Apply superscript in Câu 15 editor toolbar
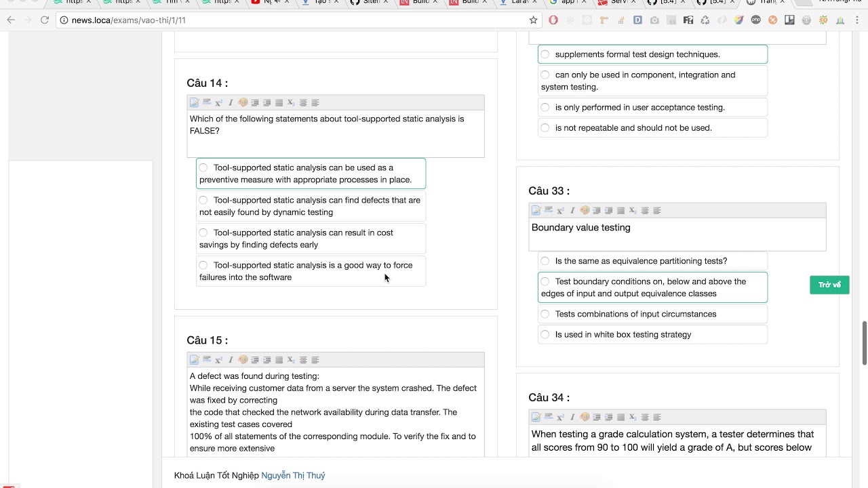This screenshot has height=488, width=868. 218,360
